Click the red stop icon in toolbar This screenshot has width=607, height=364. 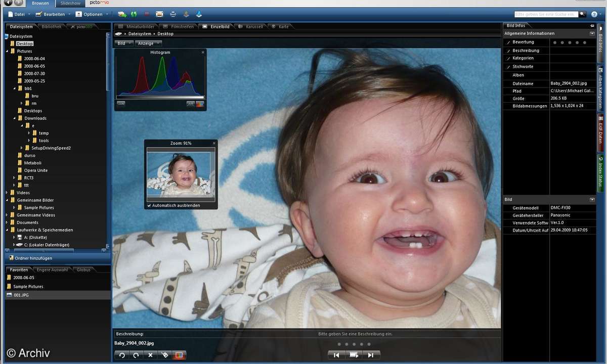point(147,14)
